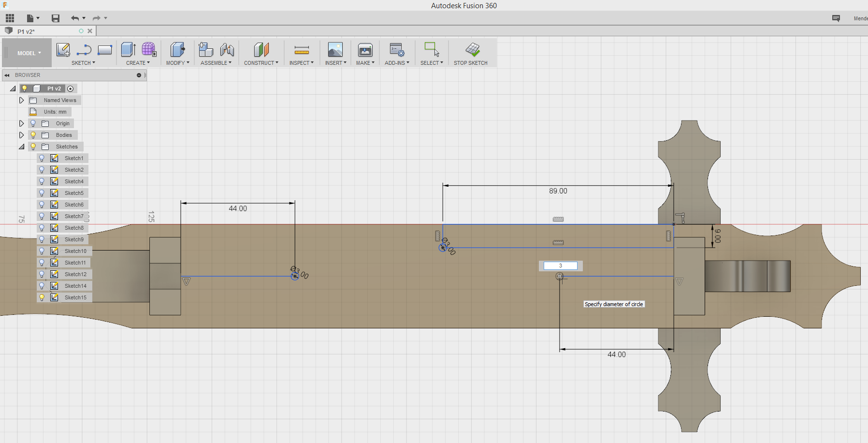Toggle Sketches folder visibility bulb
The width and height of the screenshot is (868, 443).
click(33, 147)
